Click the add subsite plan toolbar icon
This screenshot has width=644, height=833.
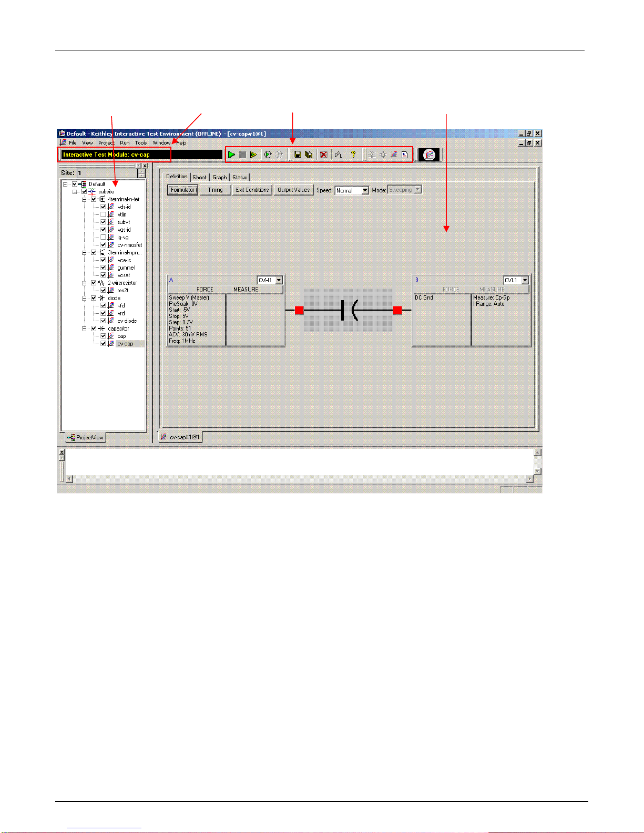pos(372,155)
